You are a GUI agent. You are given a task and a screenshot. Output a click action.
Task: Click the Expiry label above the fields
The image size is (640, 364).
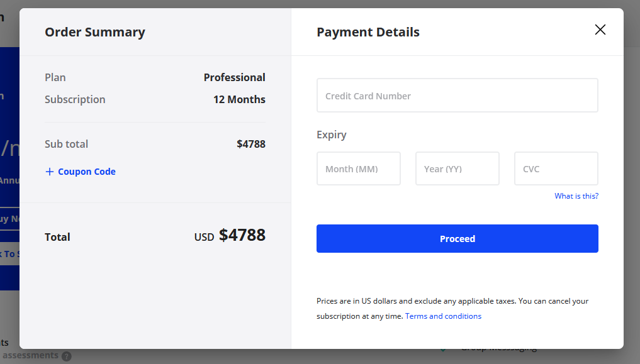tap(332, 135)
